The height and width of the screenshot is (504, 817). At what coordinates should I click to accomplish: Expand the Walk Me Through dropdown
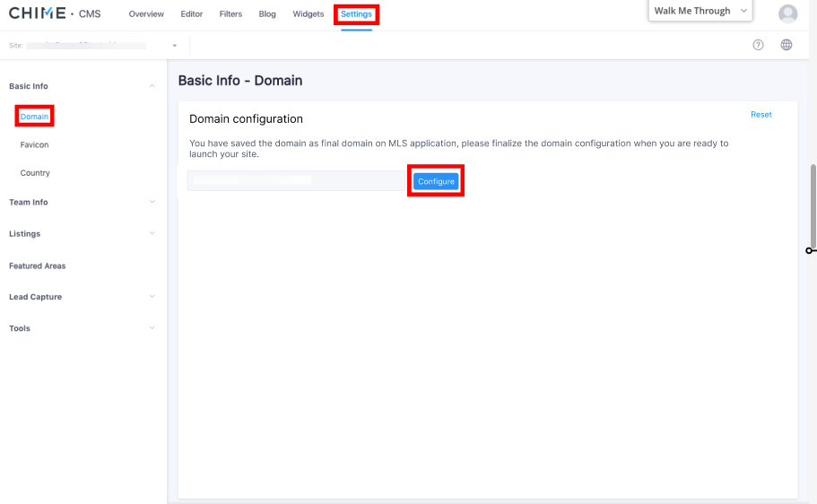pos(700,11)
